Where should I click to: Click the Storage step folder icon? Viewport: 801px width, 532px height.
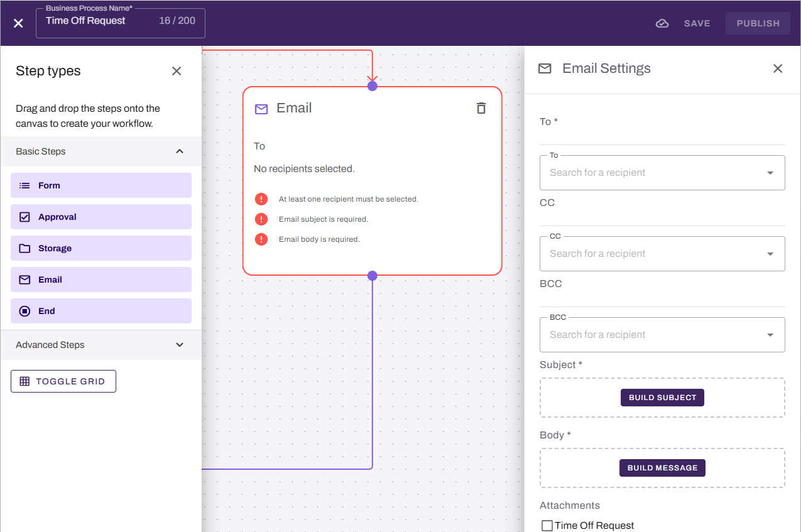pos(25,248)
